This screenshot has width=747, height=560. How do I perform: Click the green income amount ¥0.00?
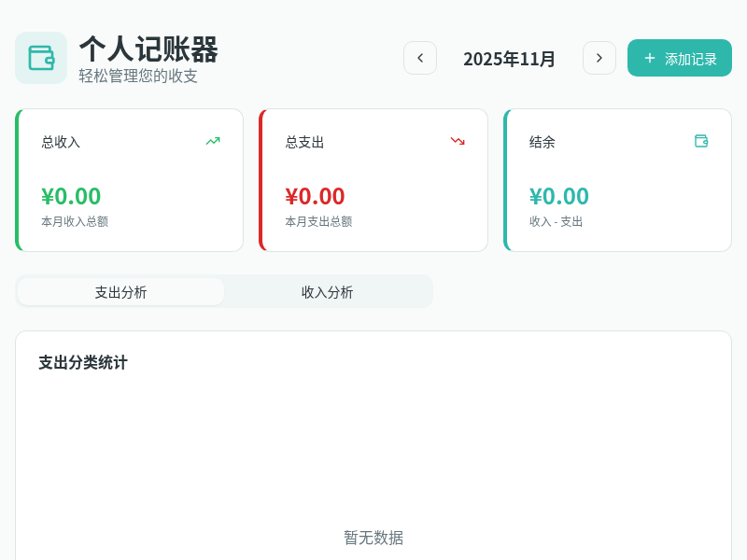71,196
